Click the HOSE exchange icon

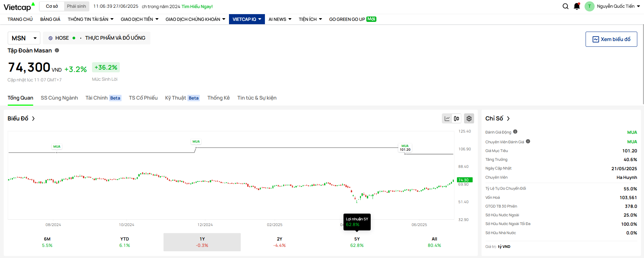click(50, 38)
